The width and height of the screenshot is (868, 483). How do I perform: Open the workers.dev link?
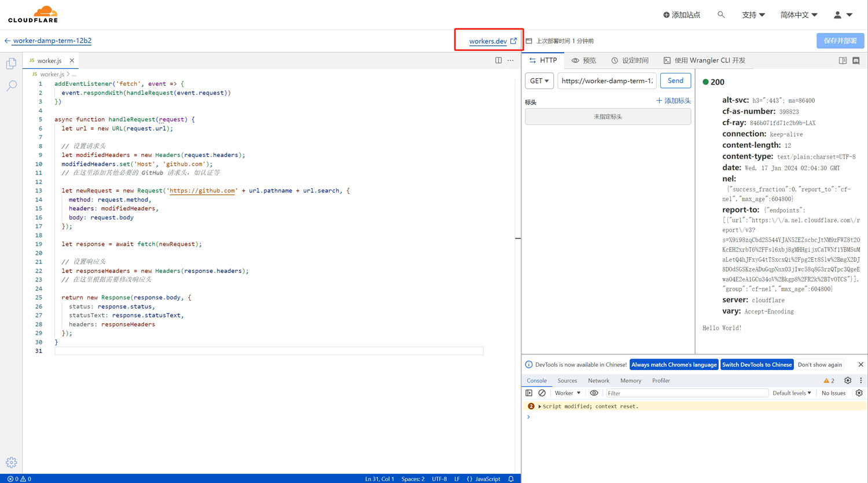pyautogui.click(x=492, y=41)
